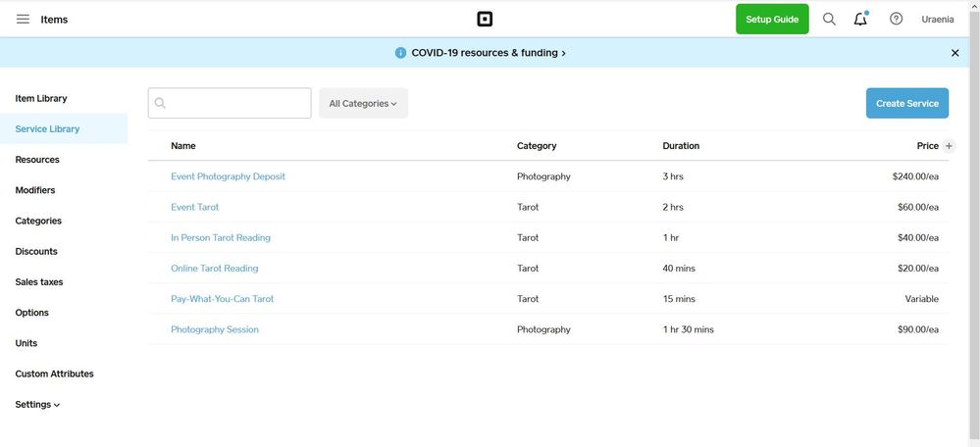Open the Uraenia account menu
This screenshot has height=447, width=980.
(x=937, y=20)
